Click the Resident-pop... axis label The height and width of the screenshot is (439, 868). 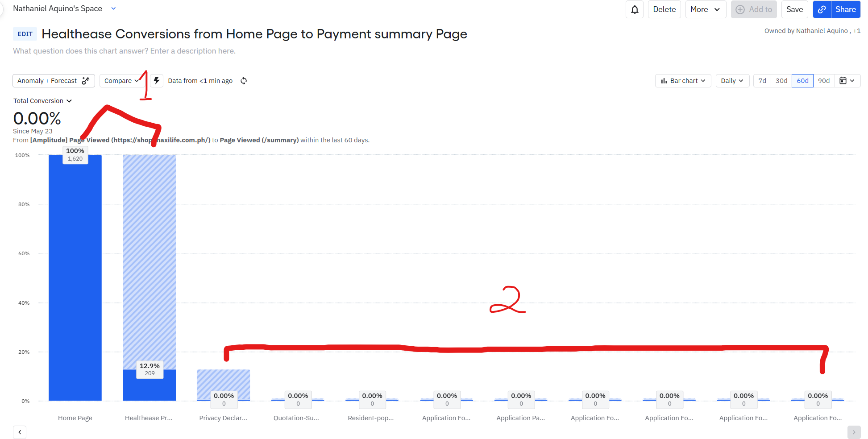(371, 418)
